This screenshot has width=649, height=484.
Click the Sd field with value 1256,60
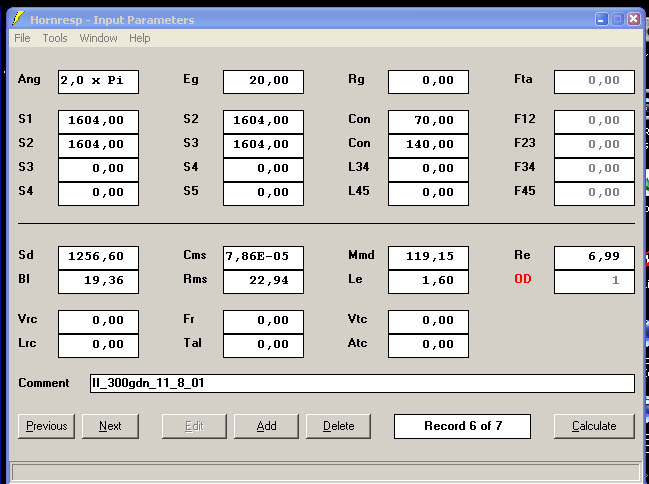[98, 257]
